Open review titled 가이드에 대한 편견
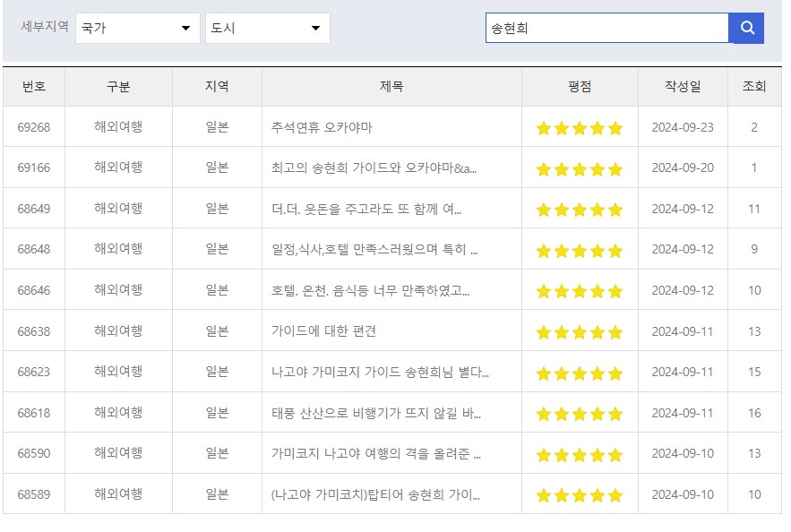 click(324, 331)
